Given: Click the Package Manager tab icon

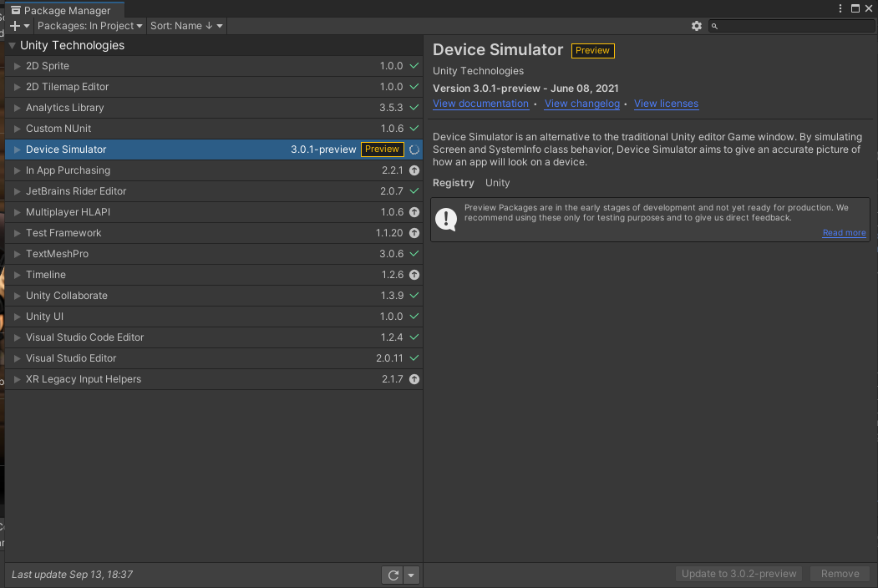Looking at the screenshot, I should point(16,10).
